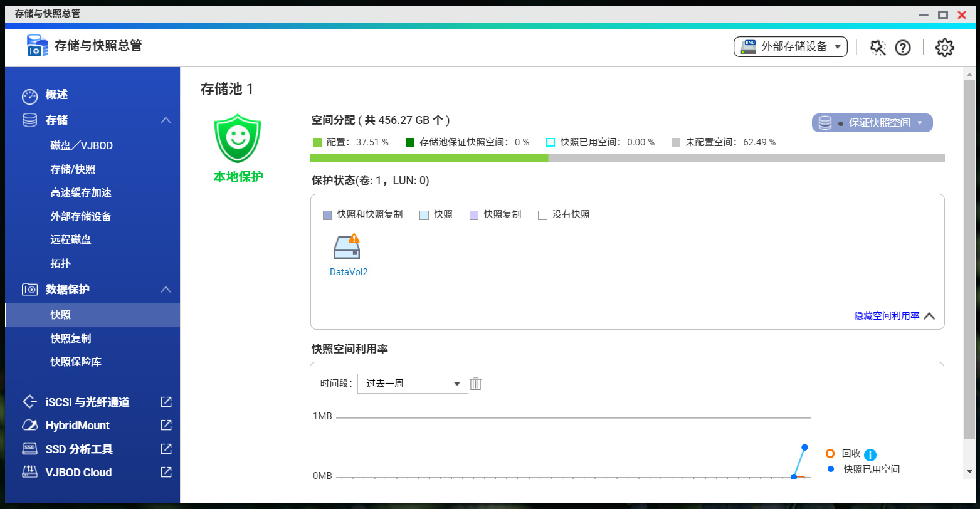Click the green 本地保护 shield icon
The width and height of the screenshot is (980, 509).
[x=238, y=139]
